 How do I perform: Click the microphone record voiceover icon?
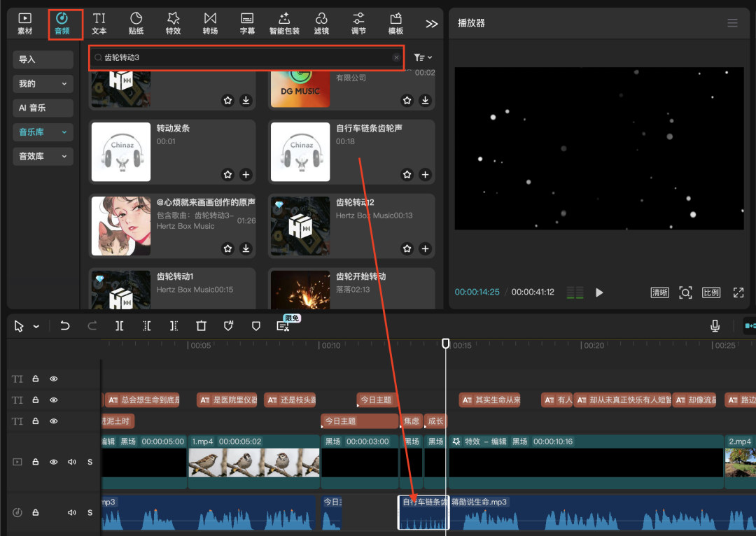pyautogui.click(x=715, y=326)
